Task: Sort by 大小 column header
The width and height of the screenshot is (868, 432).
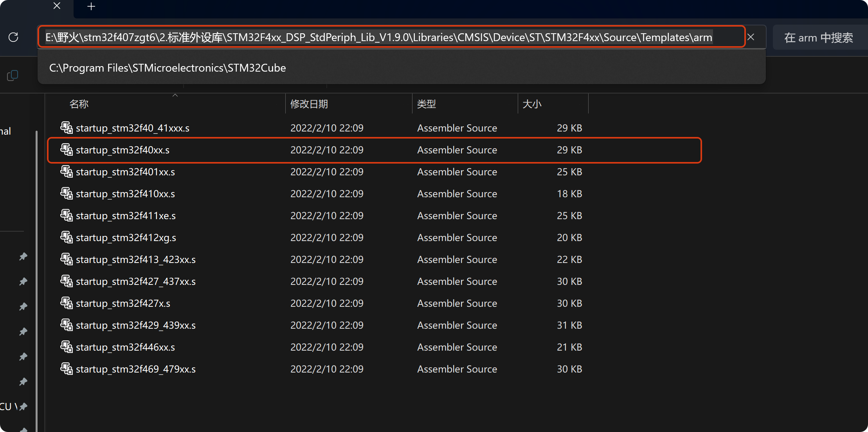Action: pos(532,104)
